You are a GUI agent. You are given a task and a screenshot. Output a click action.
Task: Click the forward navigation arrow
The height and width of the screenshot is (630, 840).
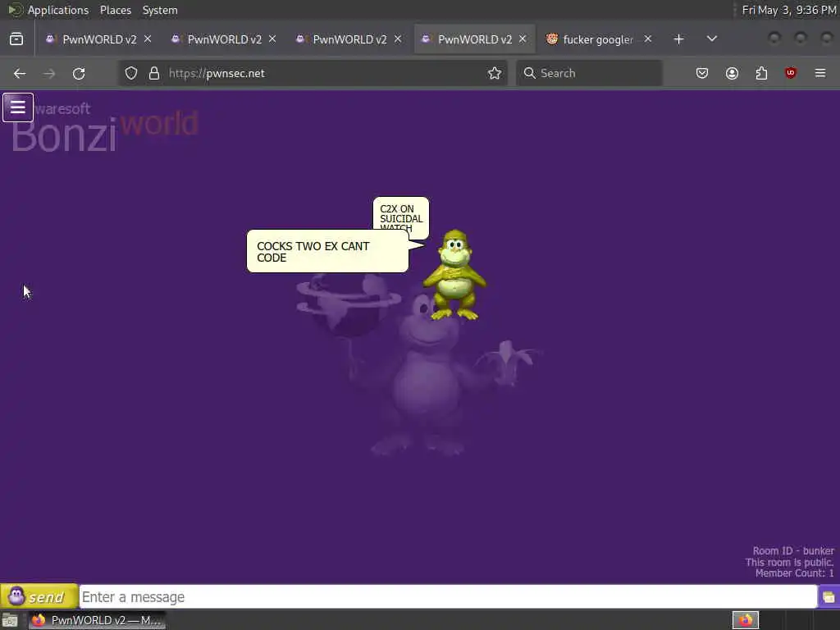[49, 73]
